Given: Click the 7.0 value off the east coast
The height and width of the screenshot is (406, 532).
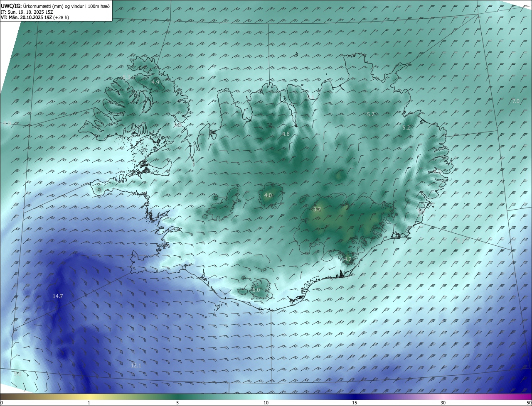Looking at the screenshot, I should pyautogui.click(x=515, y=101).
